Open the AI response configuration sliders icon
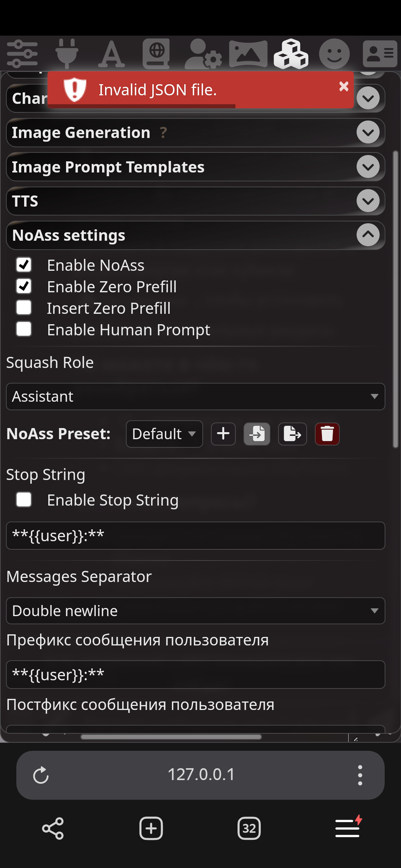This screenshot has height=868, width=401. (x=22, y=54)
